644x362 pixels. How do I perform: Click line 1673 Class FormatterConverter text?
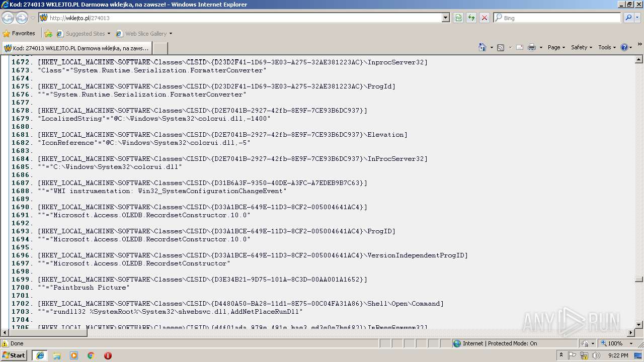152,70
